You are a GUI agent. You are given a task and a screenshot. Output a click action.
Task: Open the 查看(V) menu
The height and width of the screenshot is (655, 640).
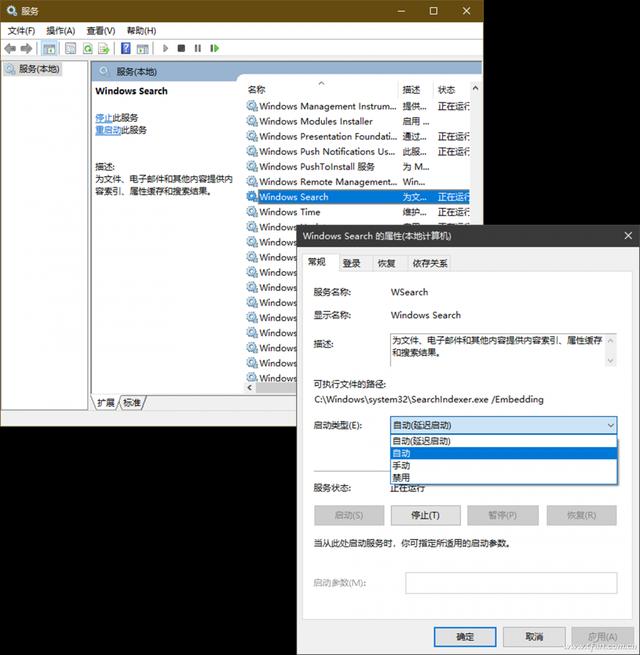point(101,30)
